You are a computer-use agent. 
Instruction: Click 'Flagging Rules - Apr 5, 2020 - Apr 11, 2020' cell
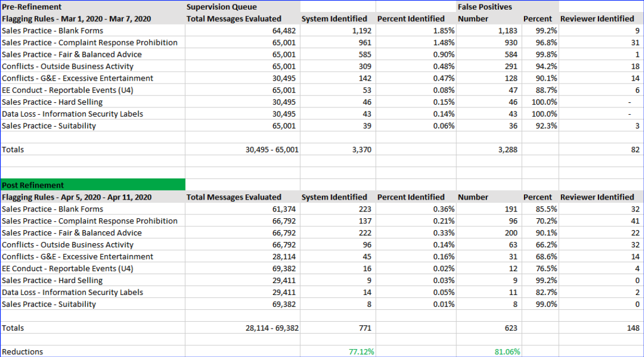tap(93, 197)
